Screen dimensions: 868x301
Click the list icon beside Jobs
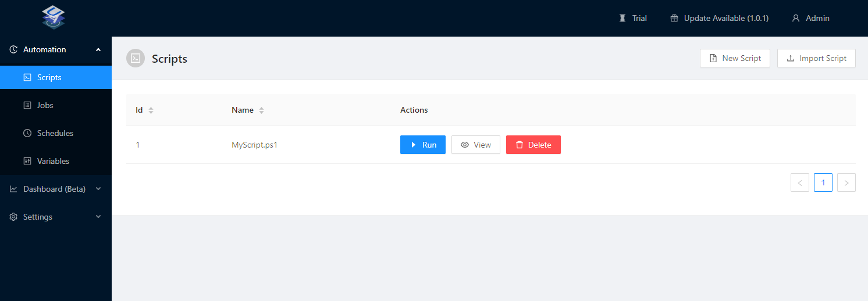tap(27, 105)
